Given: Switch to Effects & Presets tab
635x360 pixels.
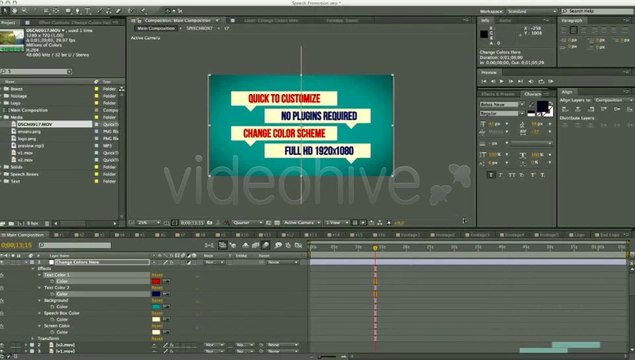Looking at the screenshot, I should point(498,94).
